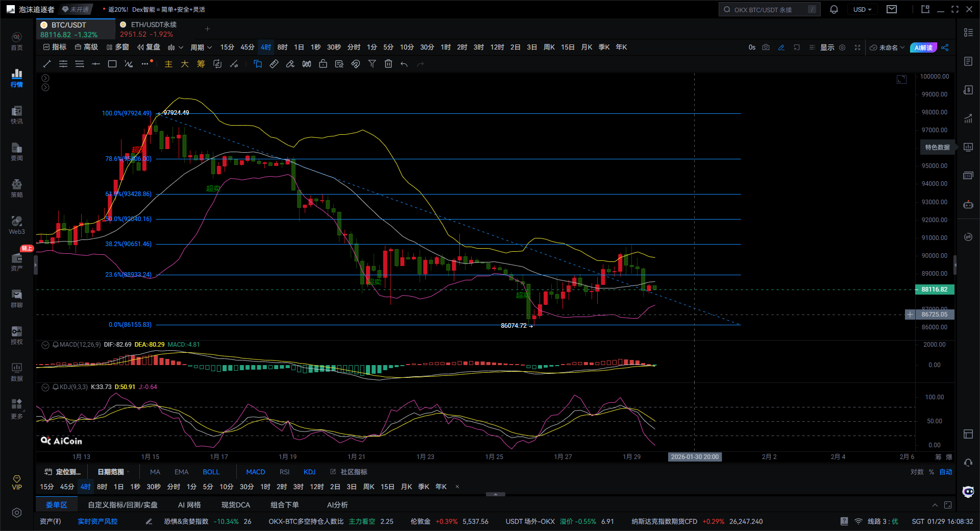Click the undo arrow in drawing toolbar

click(404, 64)
